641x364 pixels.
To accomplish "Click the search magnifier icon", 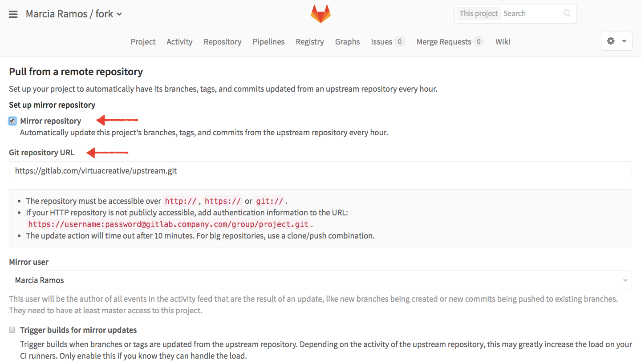I will click(567, 13).
